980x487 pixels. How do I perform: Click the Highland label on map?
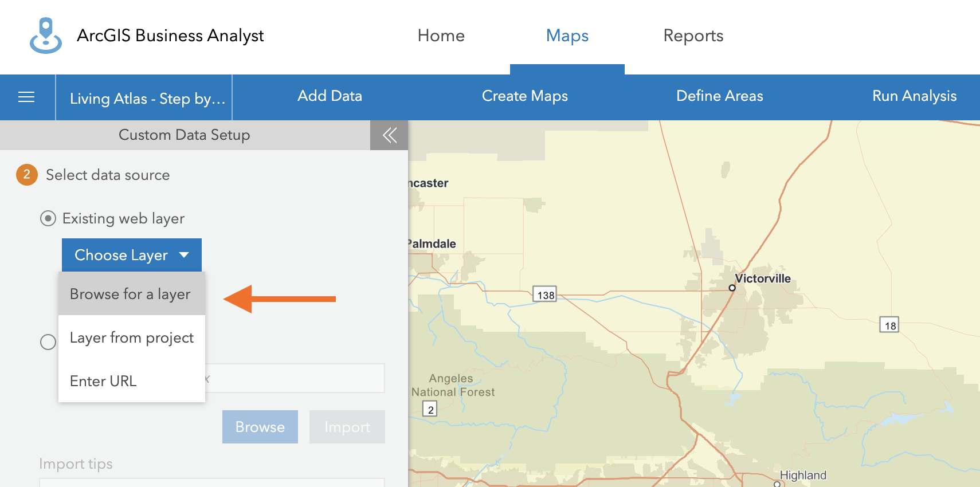(803, 475)
